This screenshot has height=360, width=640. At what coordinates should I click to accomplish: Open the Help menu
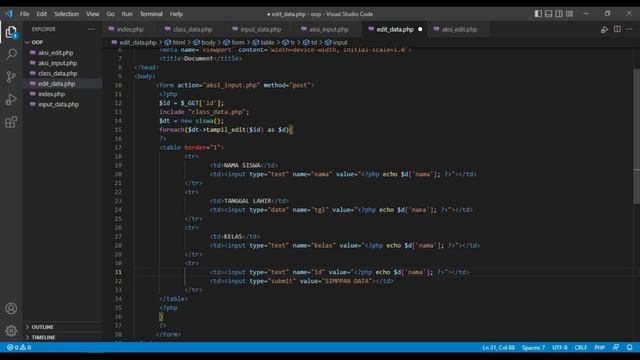pyautogui.click(x=176, y=14)
